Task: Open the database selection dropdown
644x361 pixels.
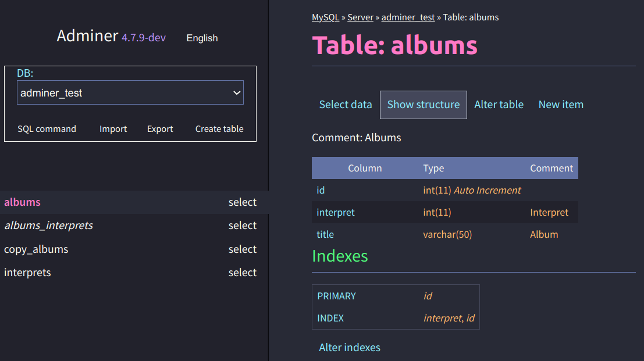Action: [x=130, y=92]
